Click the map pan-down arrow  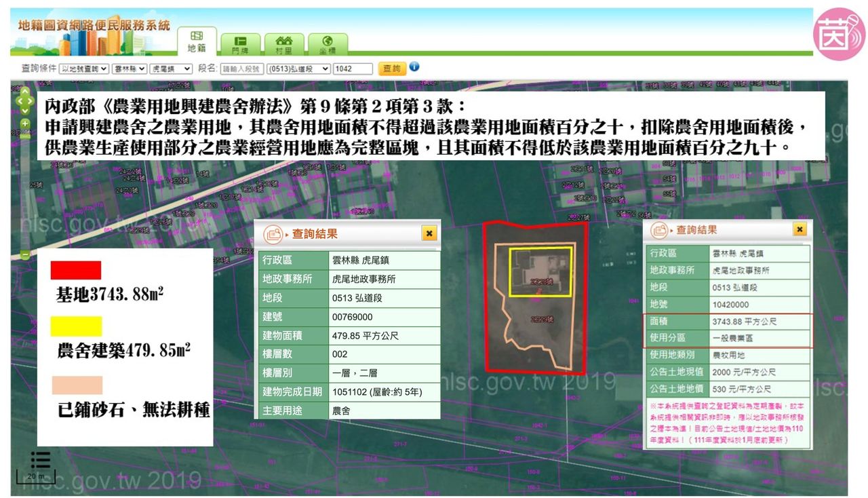[25, 112]
